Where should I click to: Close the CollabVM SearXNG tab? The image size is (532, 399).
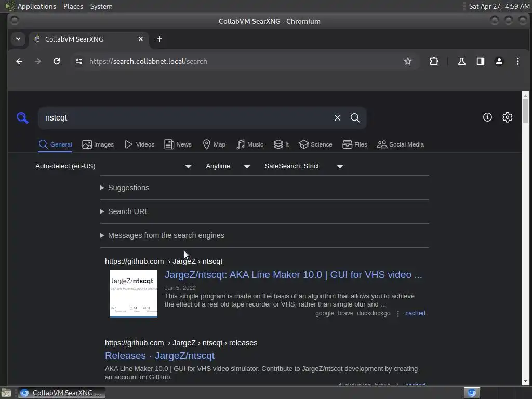click(x=140, y=39)
